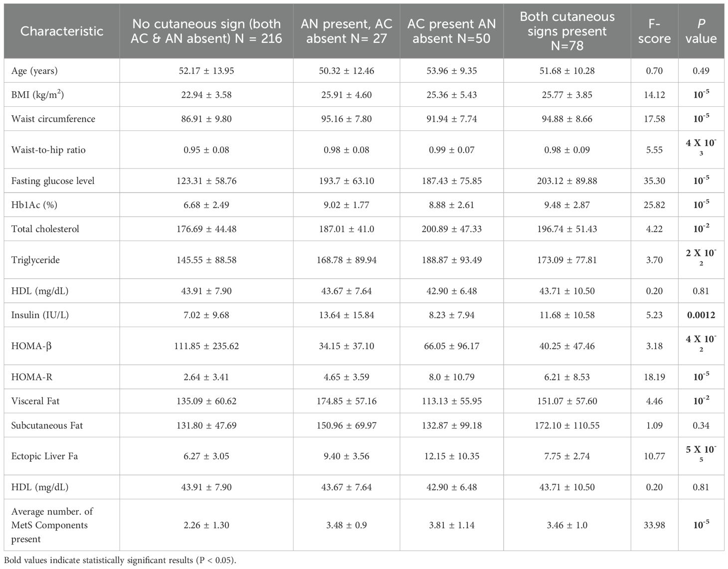The width and height of the screenshot is (728, 569).
Task: Click the Insulin P value 0.0012
Action: (701, 315)
